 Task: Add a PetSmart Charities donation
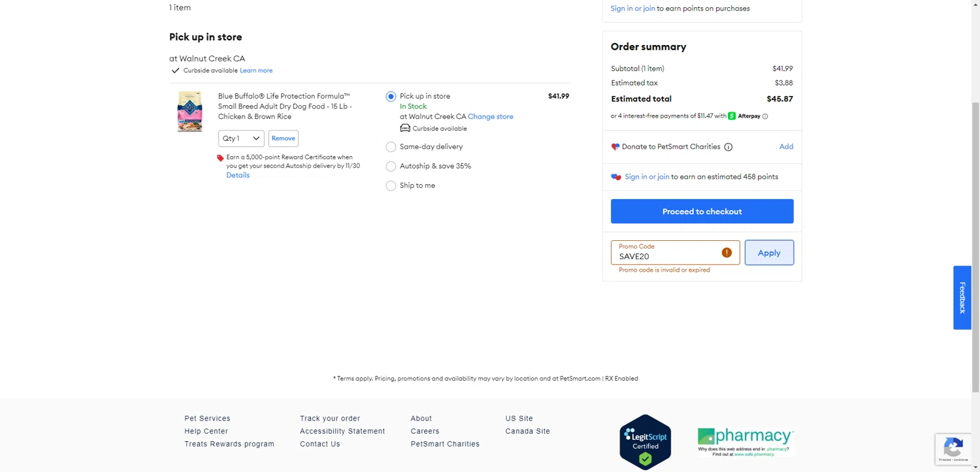786,147
